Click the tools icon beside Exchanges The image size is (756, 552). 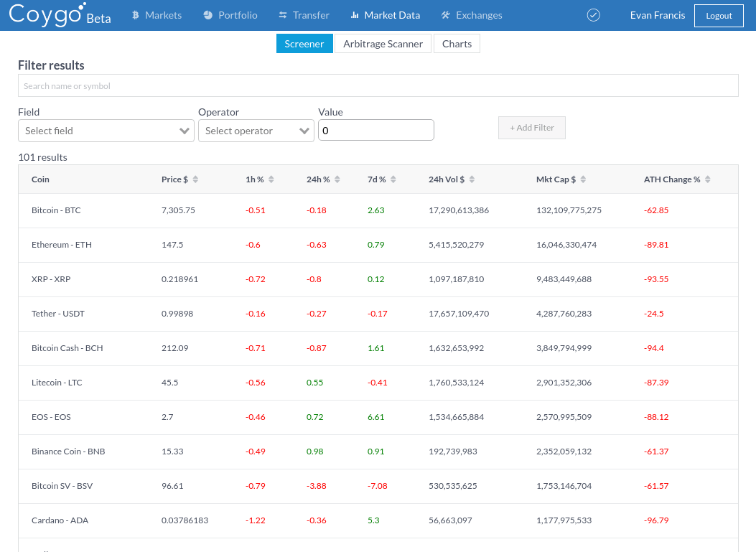446,15
